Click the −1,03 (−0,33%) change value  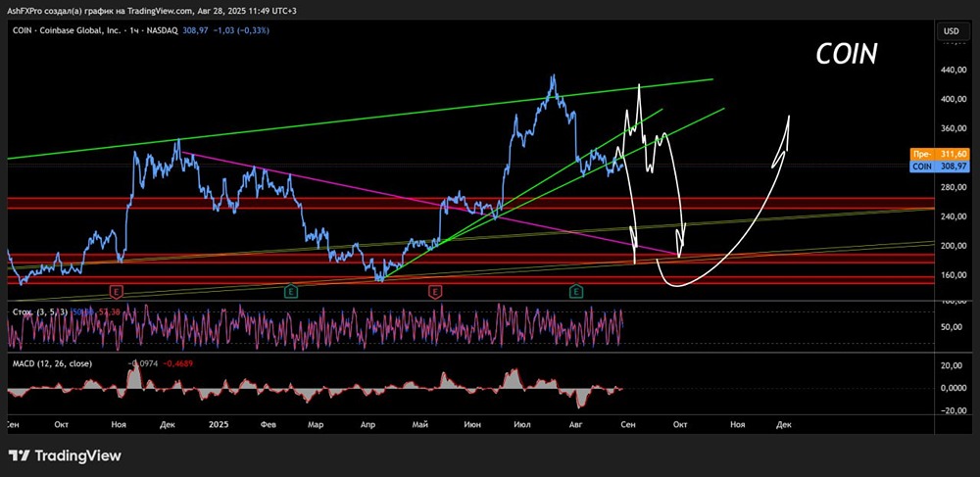(x=241, y=30)
